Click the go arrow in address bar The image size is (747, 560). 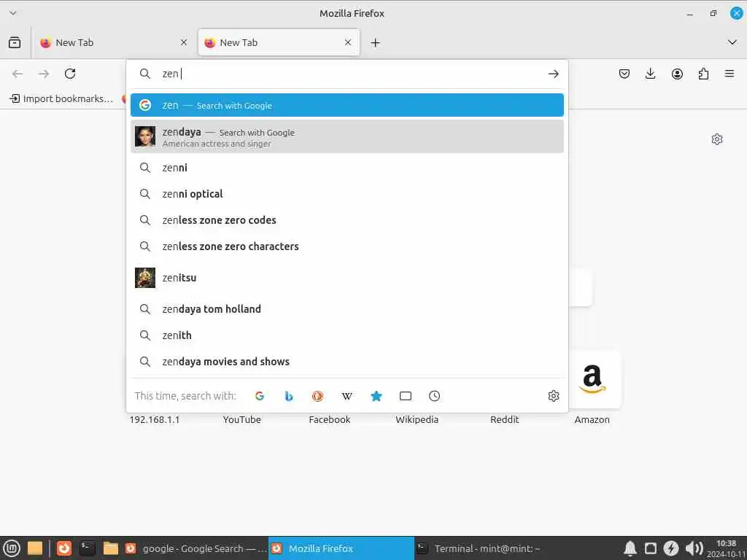[x=553, y=74]
